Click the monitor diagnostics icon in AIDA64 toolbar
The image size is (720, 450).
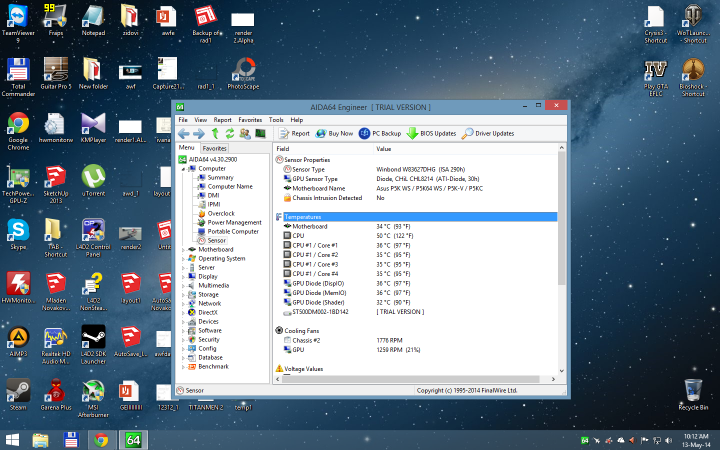coord(260,134)
